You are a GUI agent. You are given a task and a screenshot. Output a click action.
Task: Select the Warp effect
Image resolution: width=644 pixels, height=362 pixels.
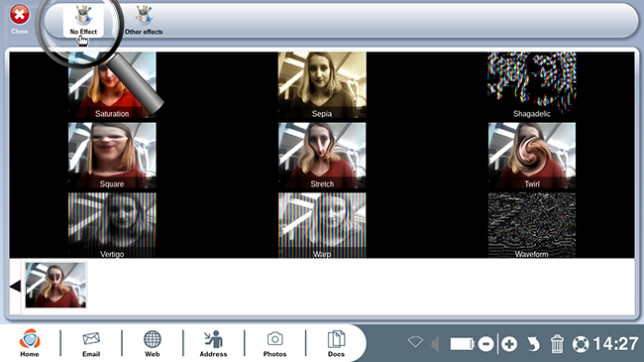point(322,225)
